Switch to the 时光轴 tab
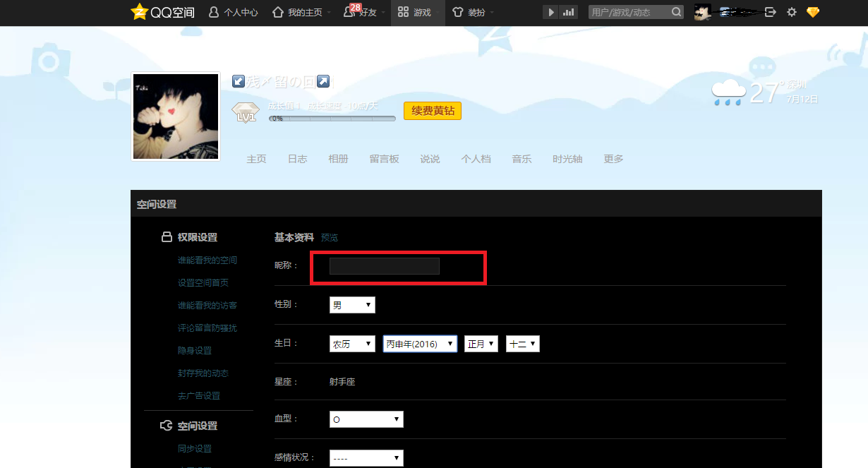The height and width of the screenshot is (468, 868). tap(567, 159)
